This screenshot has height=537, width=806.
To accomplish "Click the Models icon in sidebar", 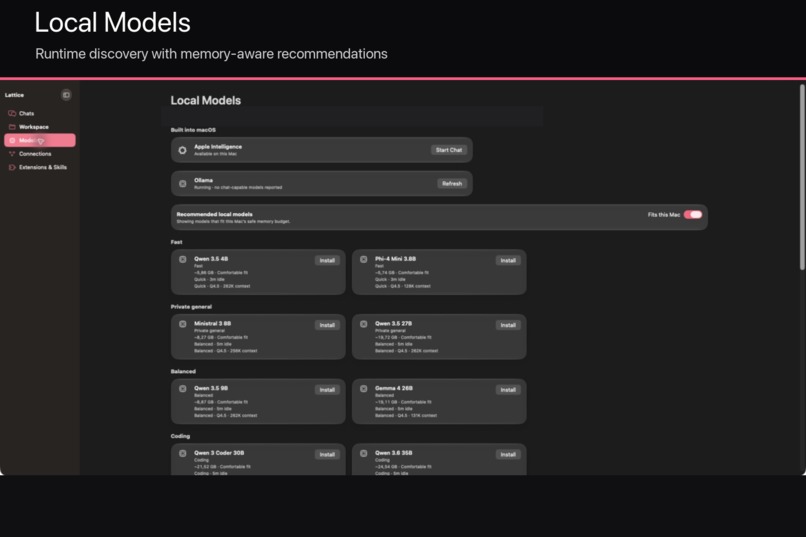I will tap(12, 140).
